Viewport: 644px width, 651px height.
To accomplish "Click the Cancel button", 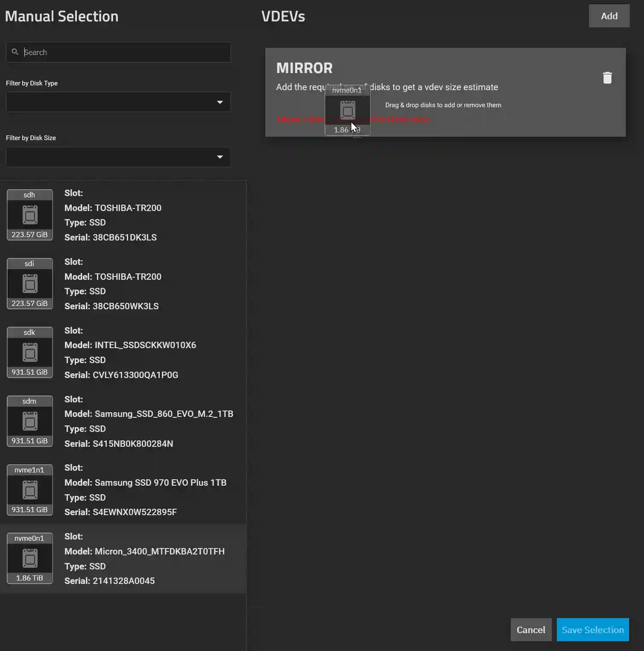I will point(531,630).
